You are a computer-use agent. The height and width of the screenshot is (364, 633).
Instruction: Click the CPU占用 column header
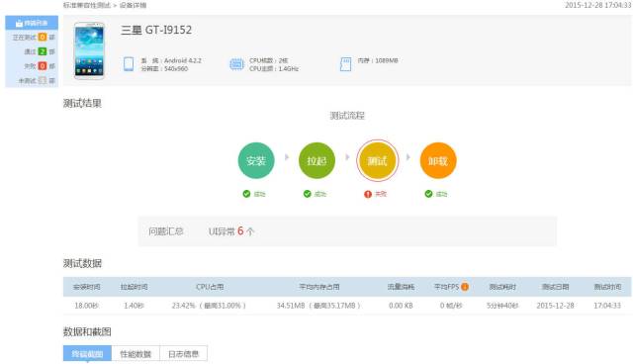click(x=210, y=287)
